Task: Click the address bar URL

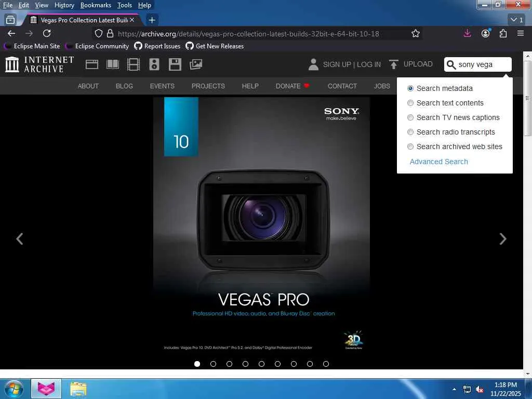Action: (x=248, y=34)
